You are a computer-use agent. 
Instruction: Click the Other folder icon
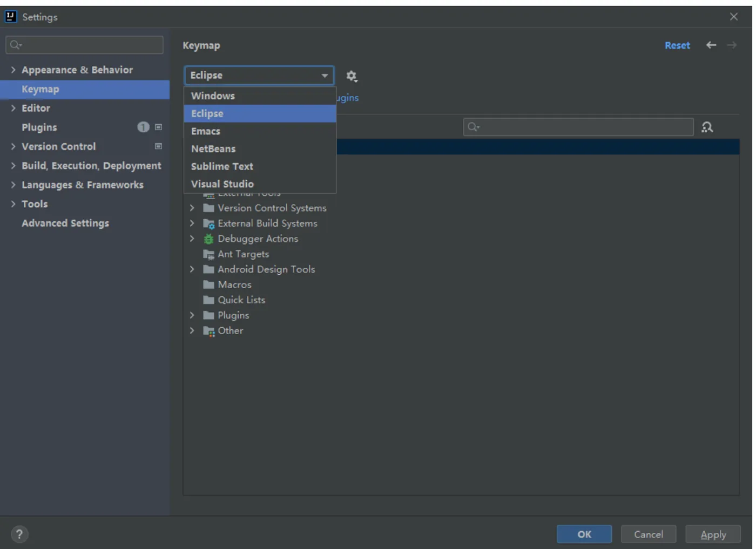[x=209, y=331]
